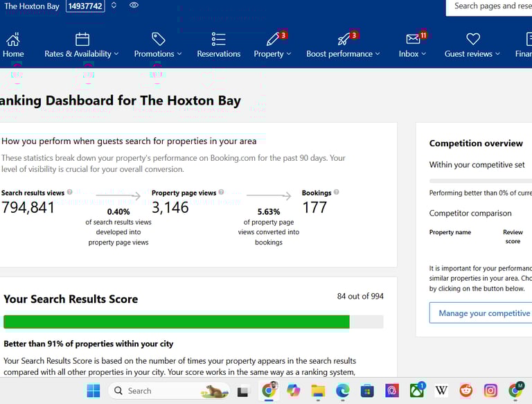The height and width of the screenshot is (404, 532).
Task: Open Task View on the taskbar
Action: pyautogui.click(x=243, y=392)
